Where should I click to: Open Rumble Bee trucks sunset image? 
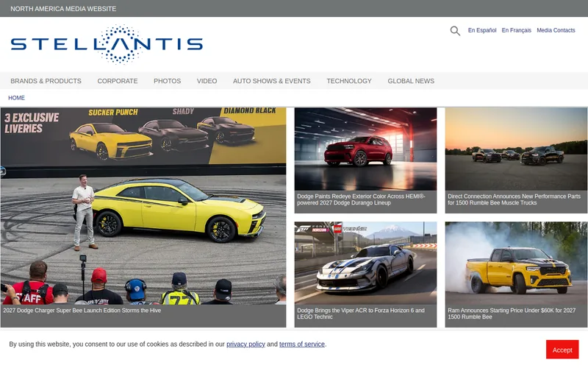517,149
